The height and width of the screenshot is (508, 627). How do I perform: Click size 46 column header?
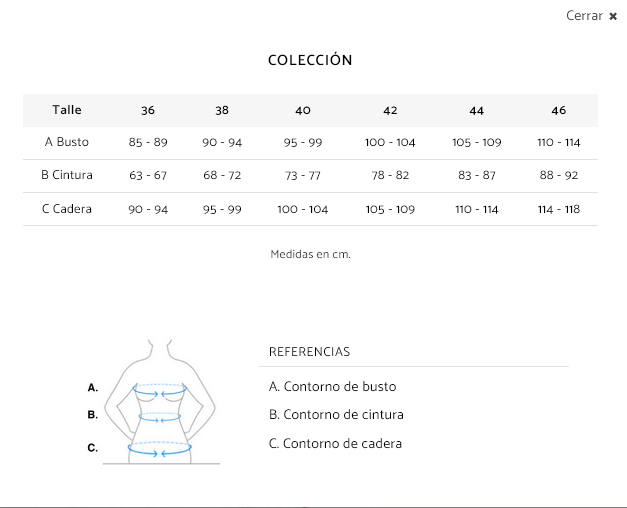point(559,110)
